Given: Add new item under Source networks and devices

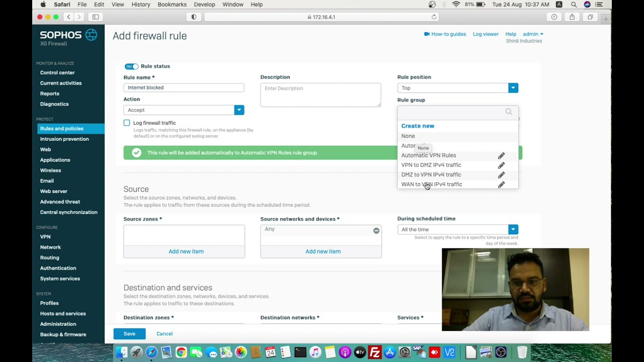Looking at the screenshot, I should (x=323, y=251).
